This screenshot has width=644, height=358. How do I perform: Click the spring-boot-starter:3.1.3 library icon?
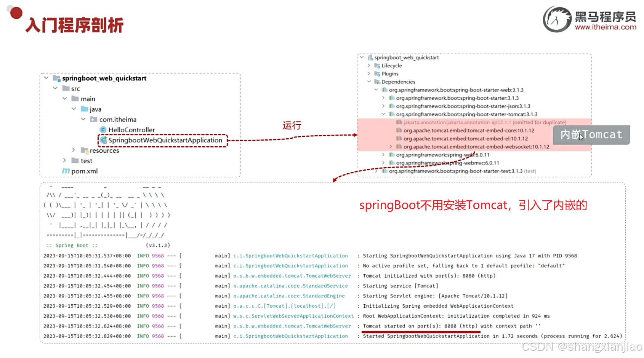pyautogui.click(x=392, y=98)
